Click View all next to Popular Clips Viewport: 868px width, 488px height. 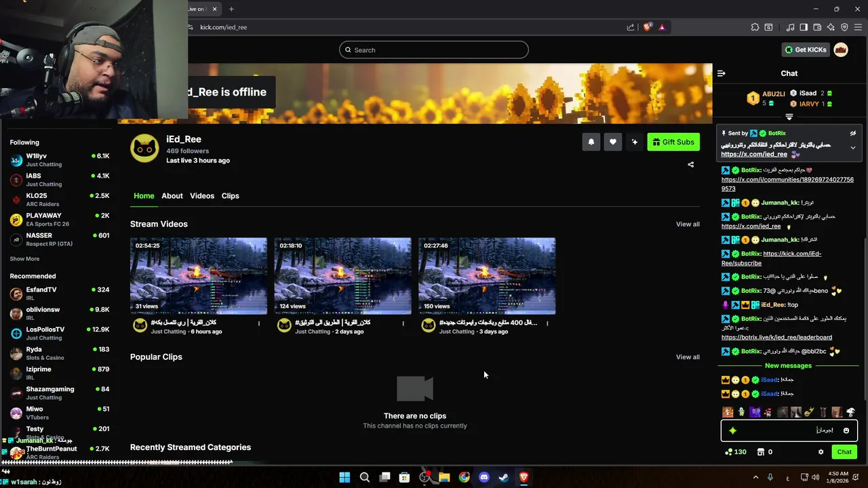(x=688, y=357)
